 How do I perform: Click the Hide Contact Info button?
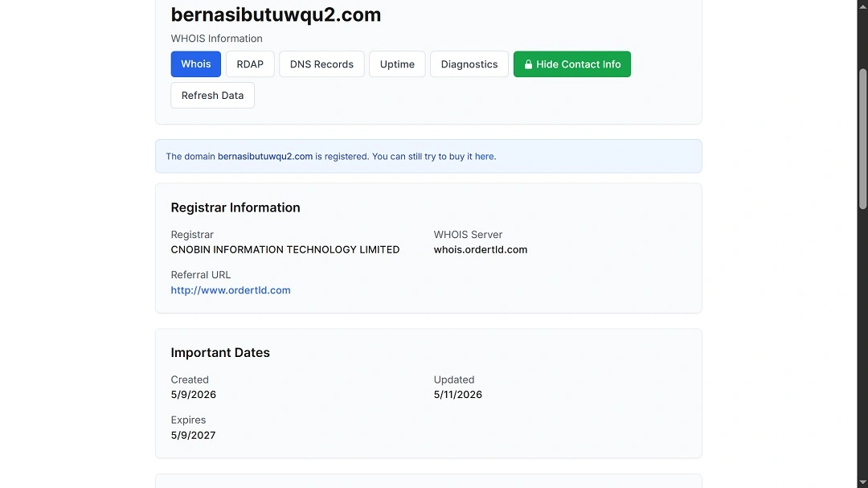coord(572,64)
